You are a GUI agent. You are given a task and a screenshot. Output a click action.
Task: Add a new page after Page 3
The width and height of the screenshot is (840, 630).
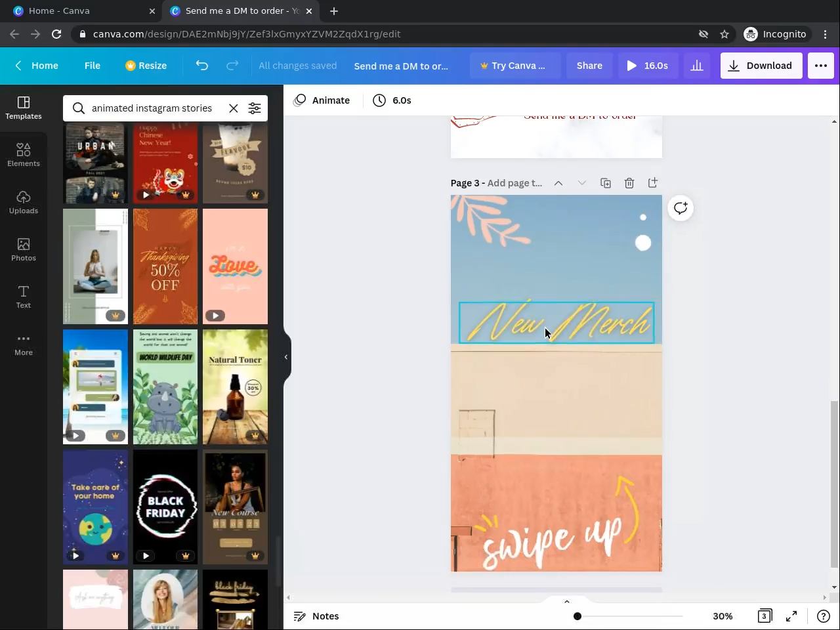coord(653,183)
